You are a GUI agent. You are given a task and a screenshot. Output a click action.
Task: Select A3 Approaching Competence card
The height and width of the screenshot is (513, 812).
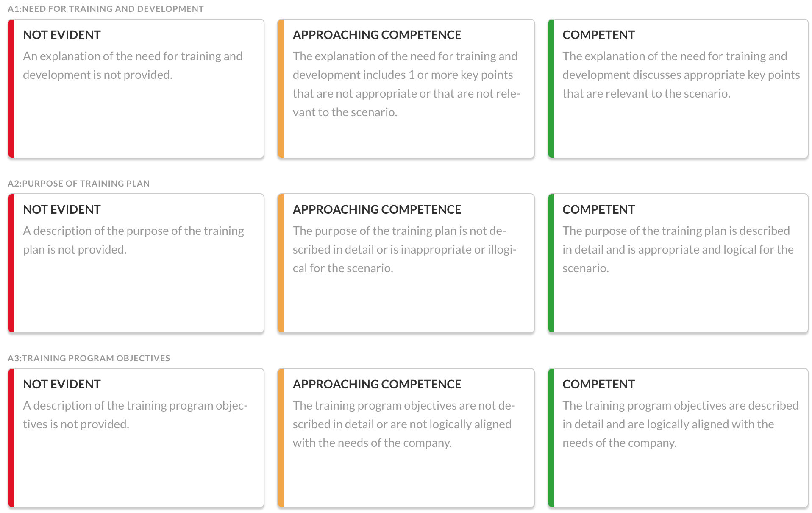406,438
